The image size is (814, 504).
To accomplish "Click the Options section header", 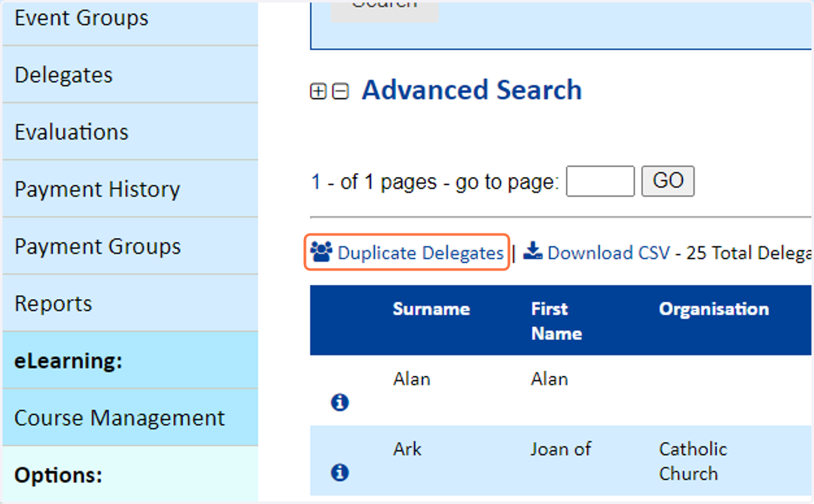I will [x=130, y=474].
